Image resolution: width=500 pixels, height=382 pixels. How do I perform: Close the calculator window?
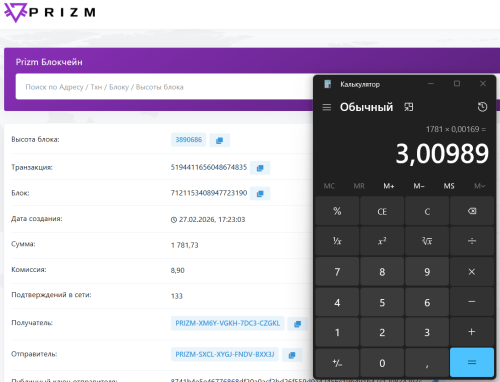(483, 84)
